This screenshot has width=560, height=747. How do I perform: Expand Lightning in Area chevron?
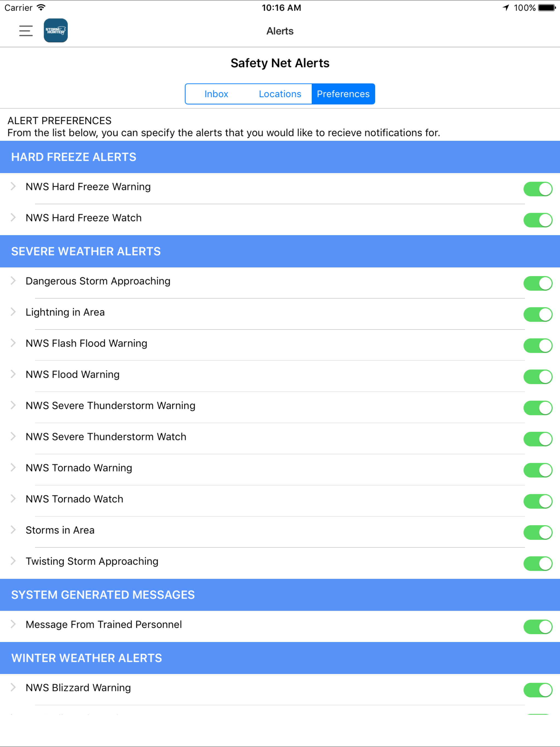click(13, 311)
